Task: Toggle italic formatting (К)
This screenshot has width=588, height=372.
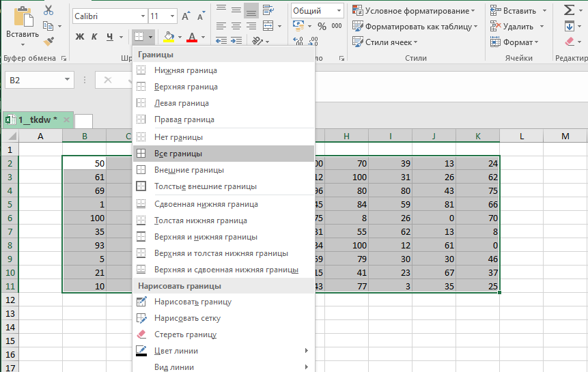Action: point(94,37)
